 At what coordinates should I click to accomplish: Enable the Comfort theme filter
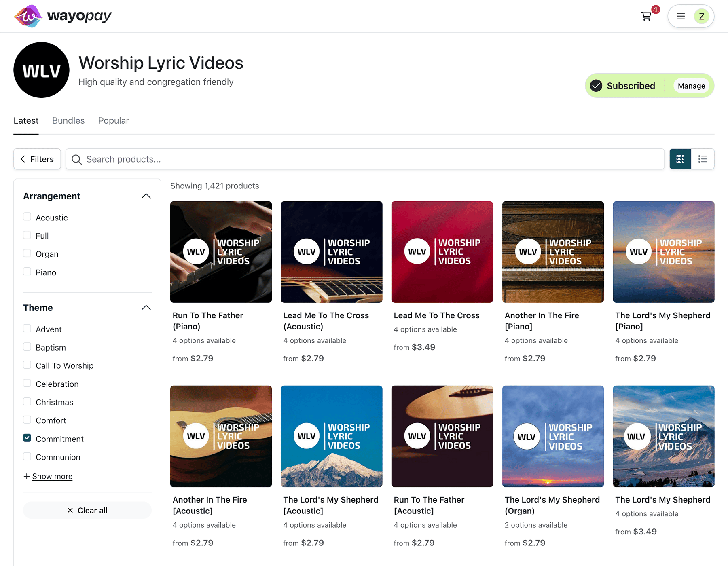27,420
